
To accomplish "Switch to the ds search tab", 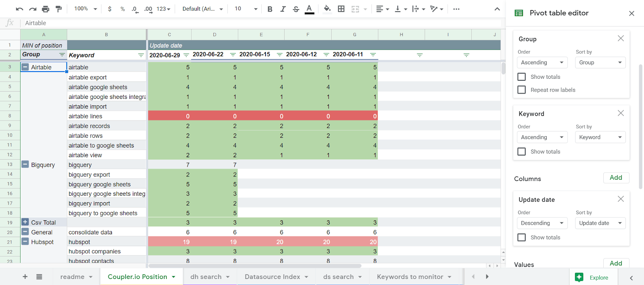I will point(343,277).
